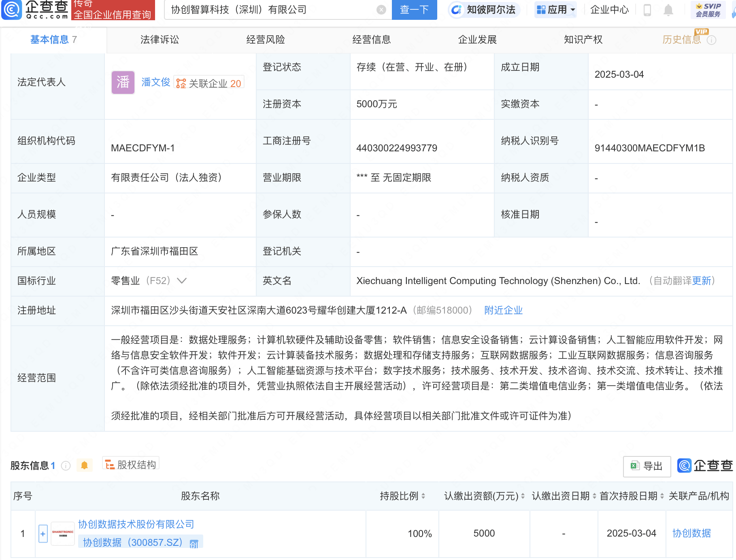Click the Sharetronic company logo thumbnail
736x560 pixels.
[x=62, y=533]
